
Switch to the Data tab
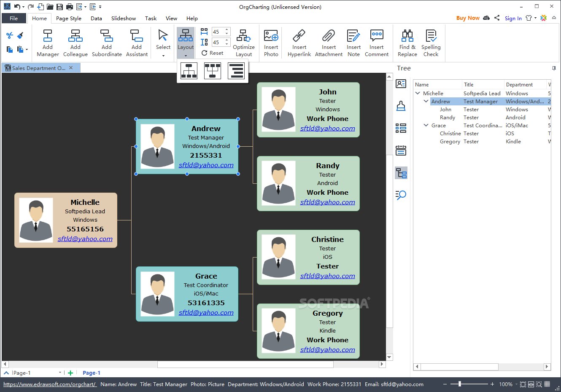coord(96,18)
